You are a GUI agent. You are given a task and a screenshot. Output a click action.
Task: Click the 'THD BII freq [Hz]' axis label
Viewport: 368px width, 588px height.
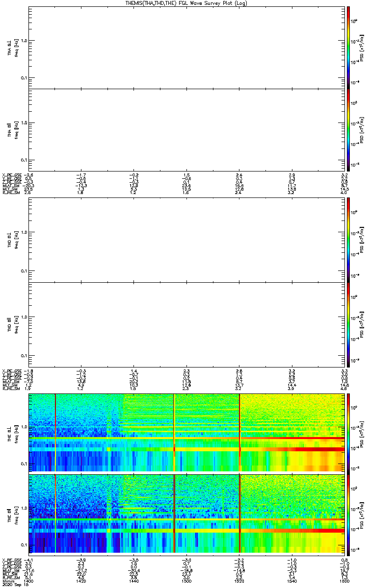point(13,324)
